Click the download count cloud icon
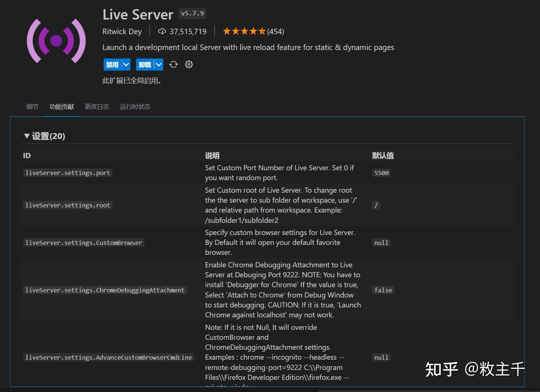540x392 pixels. (x=162, y=31)
